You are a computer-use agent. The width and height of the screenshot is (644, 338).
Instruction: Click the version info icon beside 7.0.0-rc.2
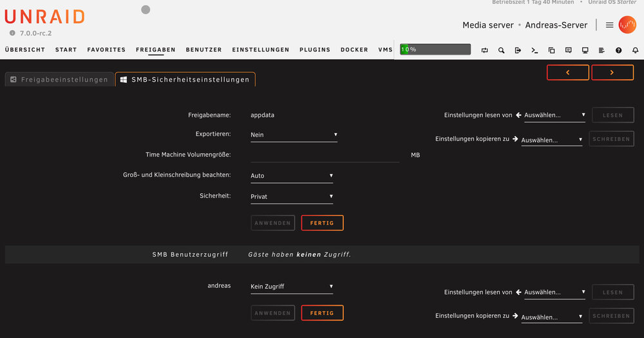tap(12, 33)
